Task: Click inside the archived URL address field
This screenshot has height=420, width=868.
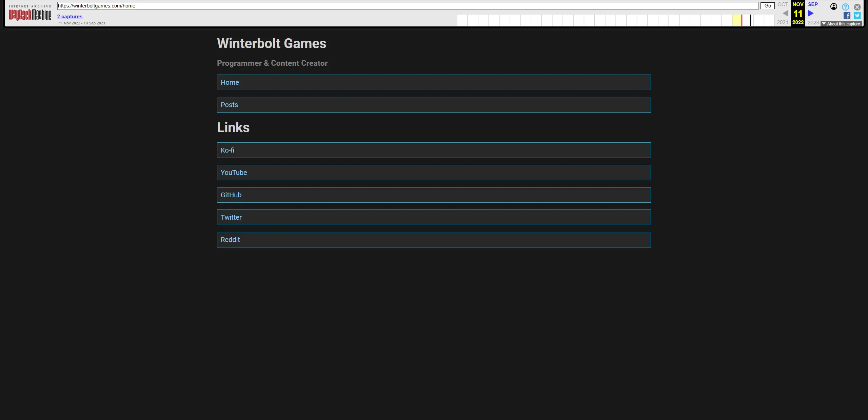Action: click(x=407, y=6)
